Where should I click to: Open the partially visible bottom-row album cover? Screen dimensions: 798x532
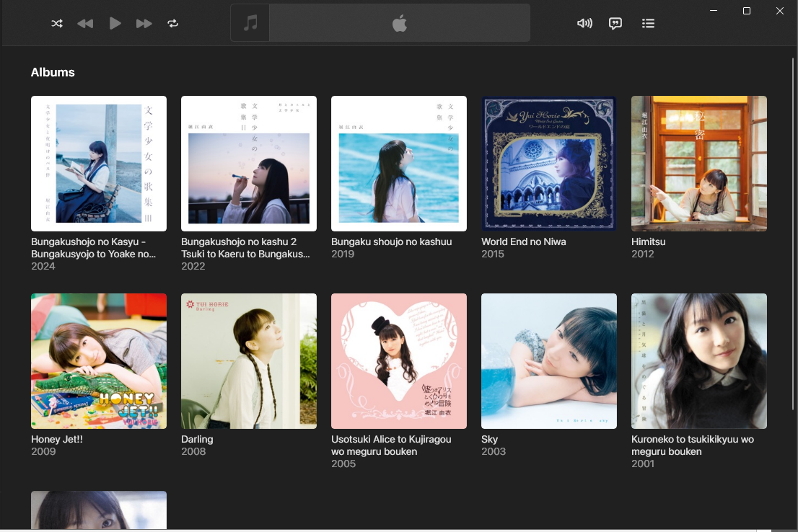pos(99,510)
